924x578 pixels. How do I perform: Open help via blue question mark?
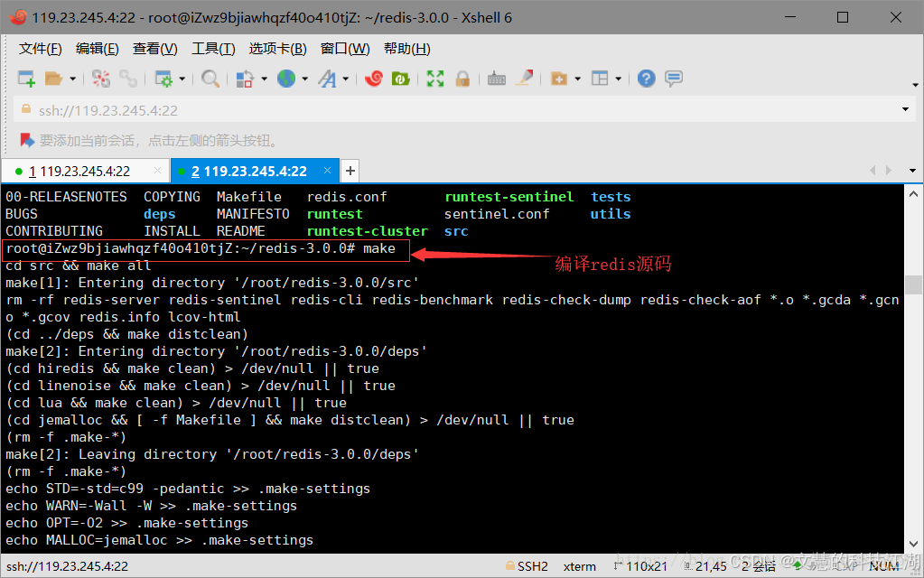click(x=647, y=79)
